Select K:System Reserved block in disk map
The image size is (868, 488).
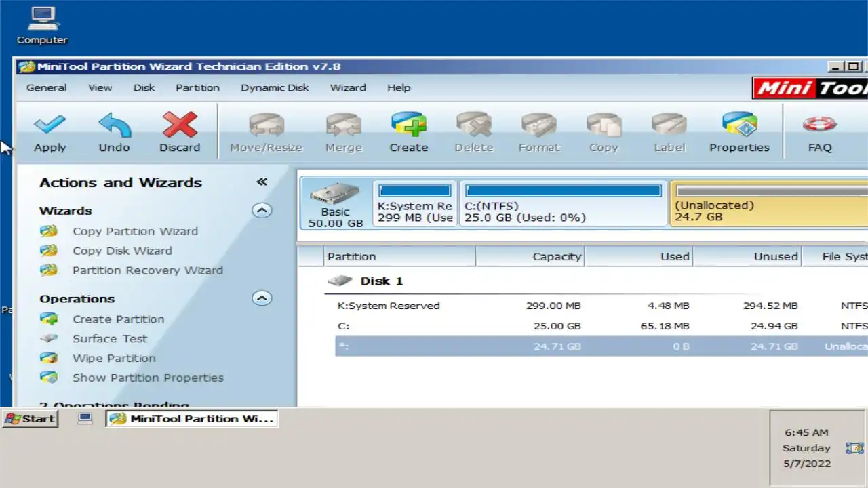415,203
